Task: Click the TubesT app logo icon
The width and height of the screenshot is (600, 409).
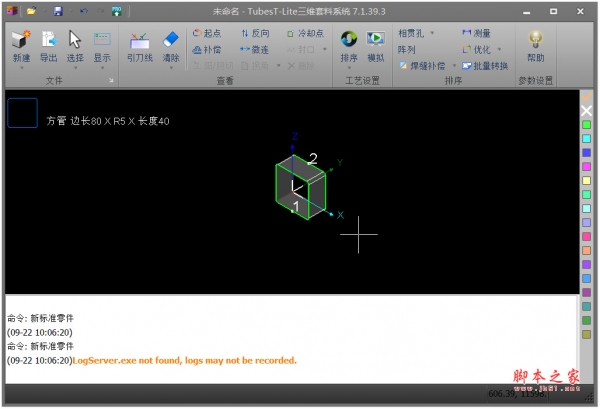Action: pyautogui.click(x=12, y=11)
